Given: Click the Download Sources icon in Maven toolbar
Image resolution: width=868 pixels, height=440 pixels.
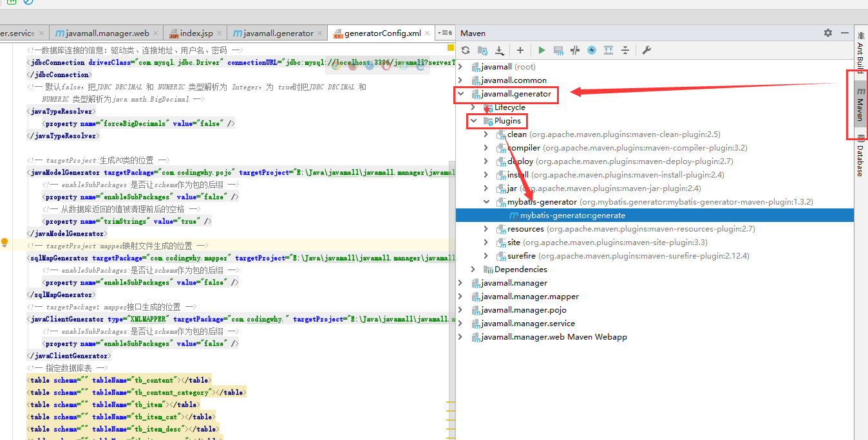Looking at the screenshot, I should tap(499, 50).
